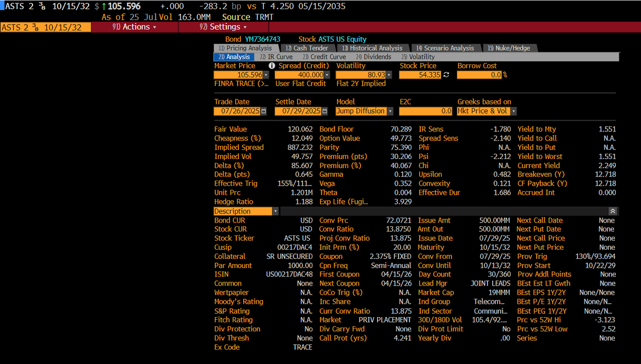
Task: Expand the Market Price dropdown arrow
Action: click(x=266, y=75)
